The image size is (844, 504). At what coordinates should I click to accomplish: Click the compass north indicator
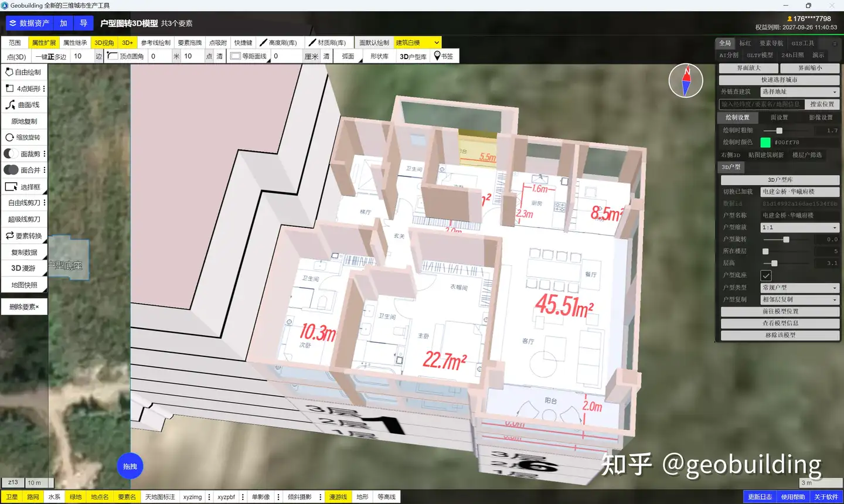click(686, 80)
